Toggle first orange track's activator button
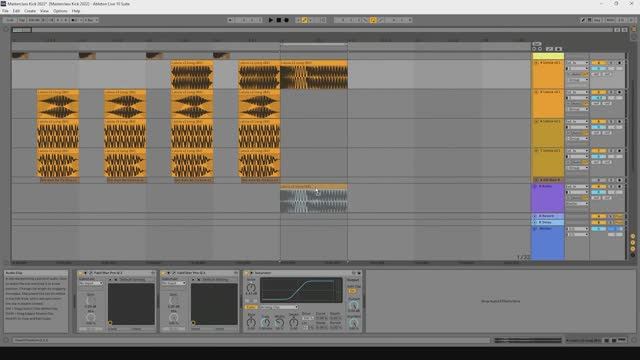The image size is (640, 360). (599, 63)
